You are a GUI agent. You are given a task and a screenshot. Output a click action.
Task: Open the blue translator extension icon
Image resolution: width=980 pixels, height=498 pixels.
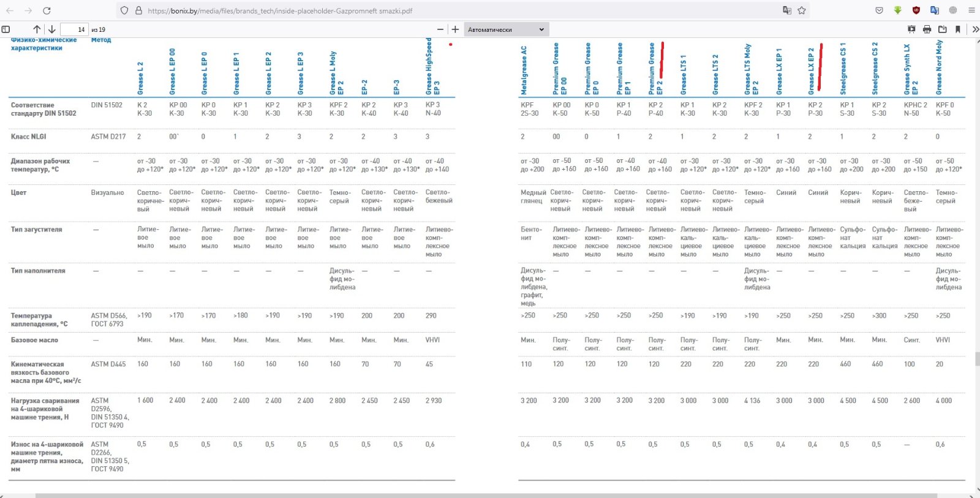click(935, 10)
